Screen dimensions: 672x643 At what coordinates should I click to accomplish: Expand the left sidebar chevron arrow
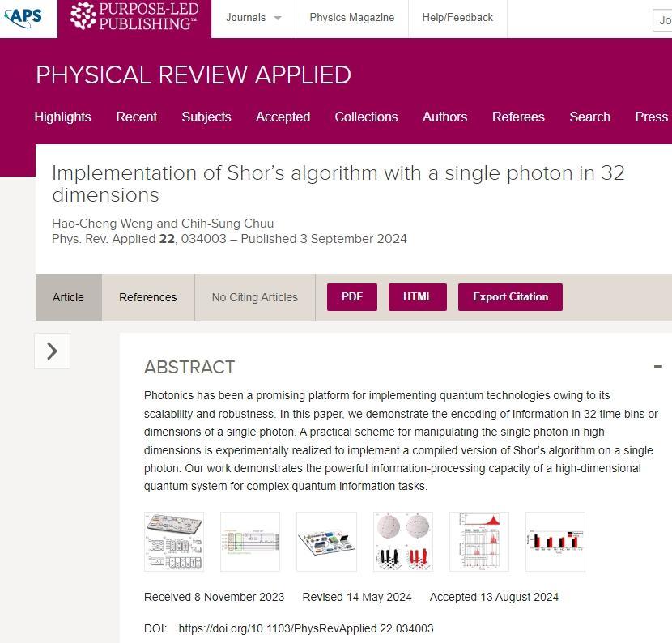pyautogui.click(x=53, y=351)
